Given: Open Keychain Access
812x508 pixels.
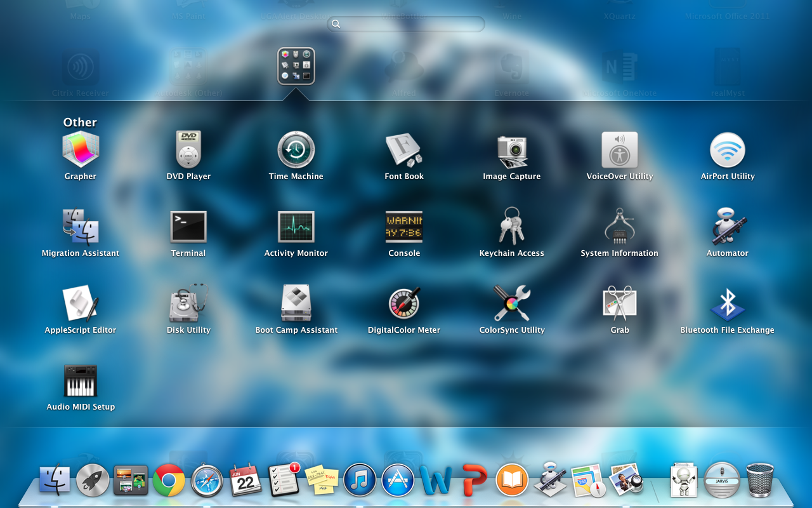Looking at the screenshot, I should tap(512, 227).
